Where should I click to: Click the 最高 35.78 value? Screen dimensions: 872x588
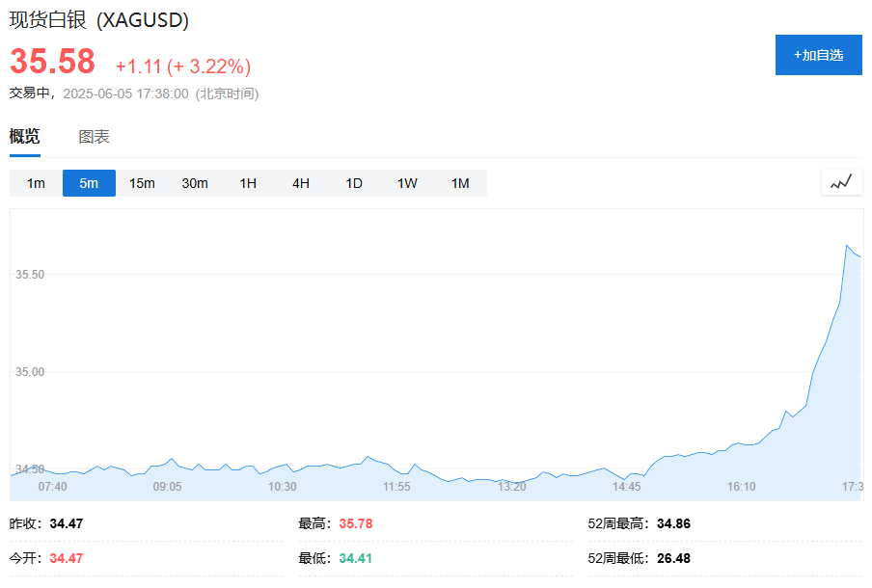tap(356, 523)
